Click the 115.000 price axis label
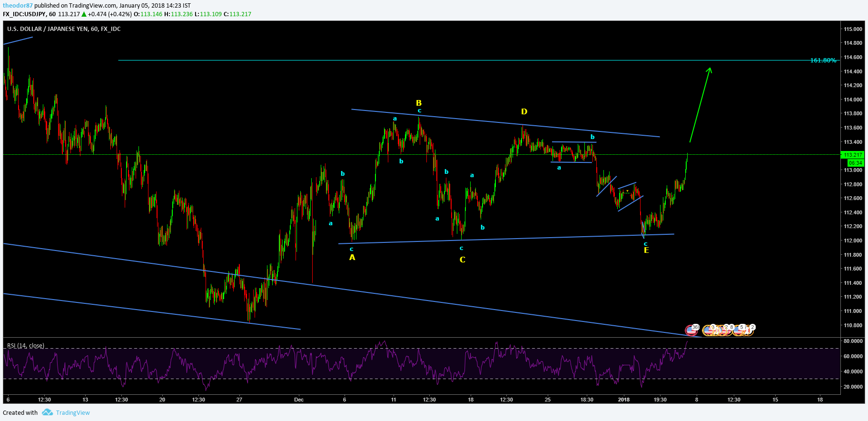The image size is (868, 421). click(x=853, y=29)
